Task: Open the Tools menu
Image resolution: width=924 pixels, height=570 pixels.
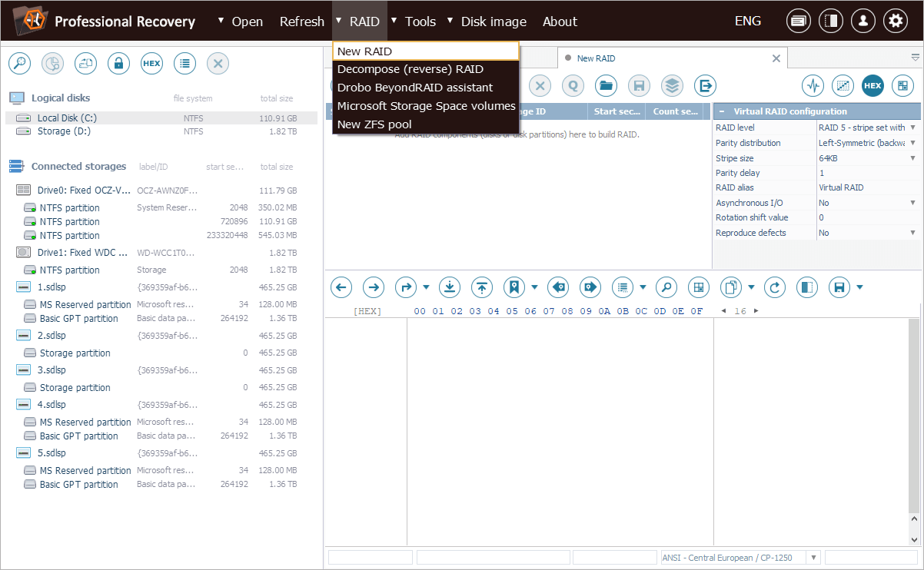Action: pos(420,22)
